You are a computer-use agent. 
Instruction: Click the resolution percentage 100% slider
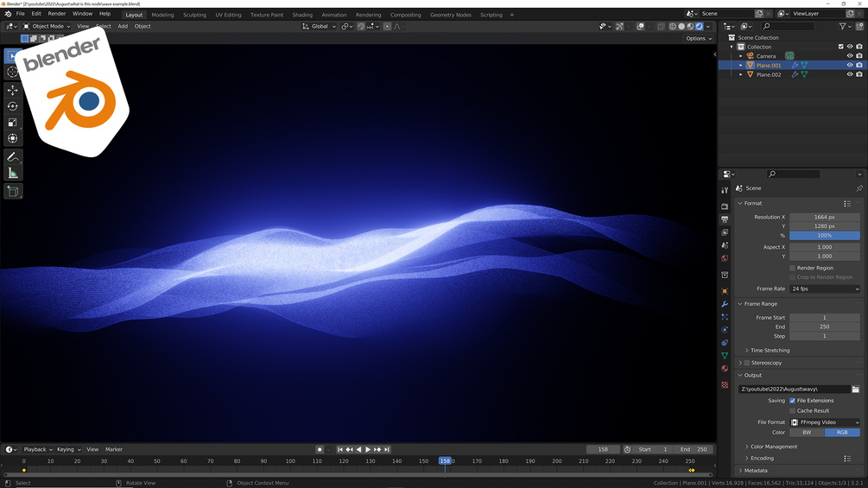(x=825, y=236)
